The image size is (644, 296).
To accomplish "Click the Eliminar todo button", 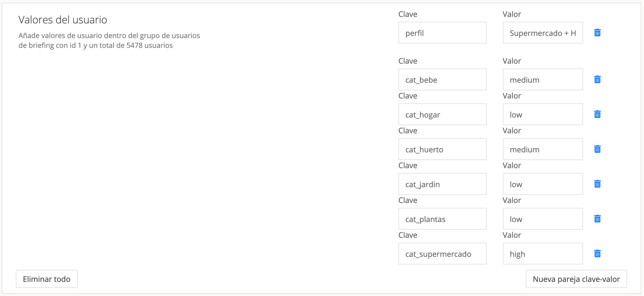I will 47,279.
